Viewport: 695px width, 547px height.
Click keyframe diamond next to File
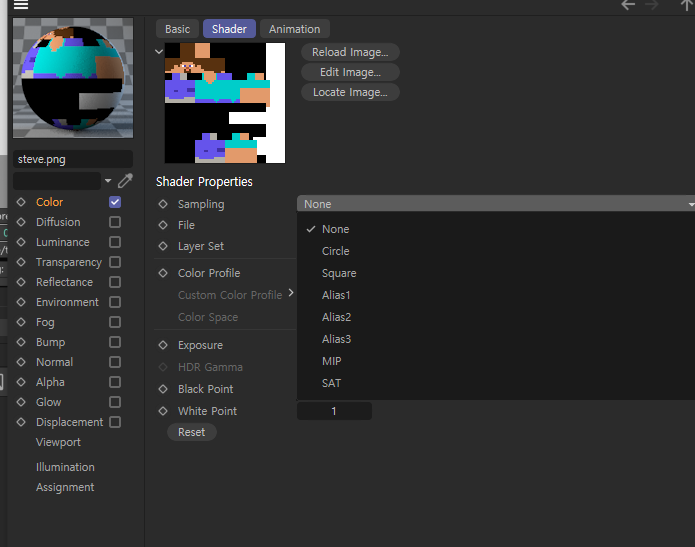(163, 225)
